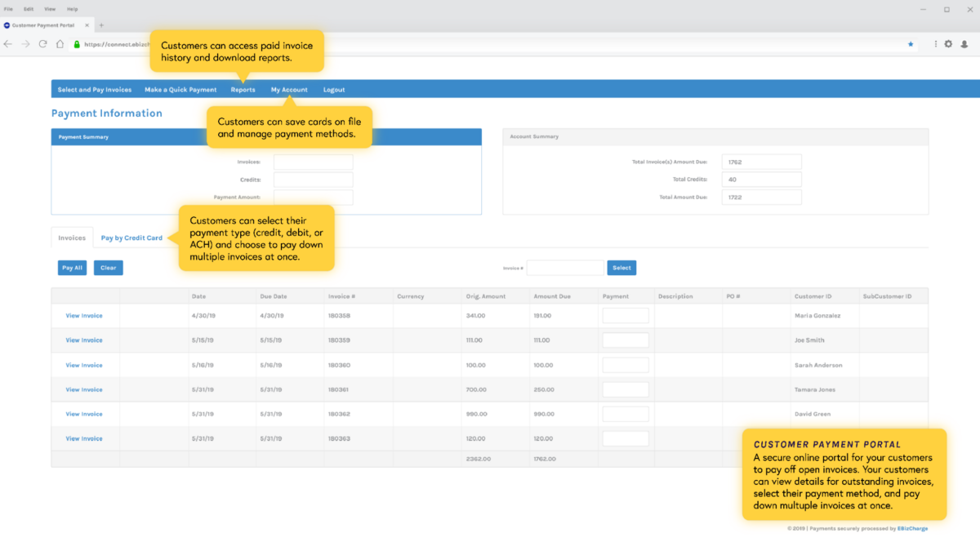Open the browser settings gear icon
Image resolution: width=980 pixels, height=551 pixels.
click(948, 44)
